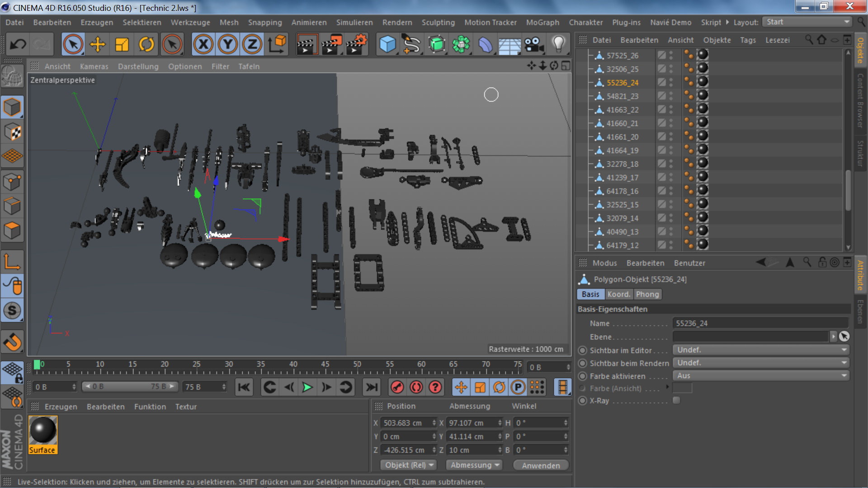The image size is (868, 488).
Task: Click the record keyframe button
Action: [x=397, y=387]
